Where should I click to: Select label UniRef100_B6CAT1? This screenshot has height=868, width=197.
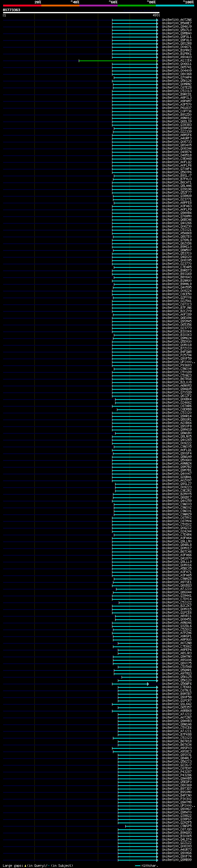pyautogui.click(x=176, y=182)
